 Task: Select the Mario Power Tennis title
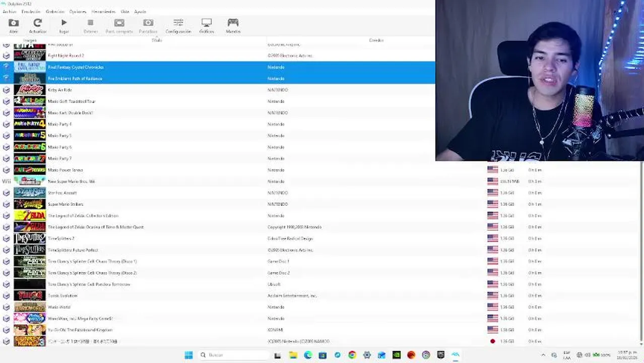click(x=65, y=170)
